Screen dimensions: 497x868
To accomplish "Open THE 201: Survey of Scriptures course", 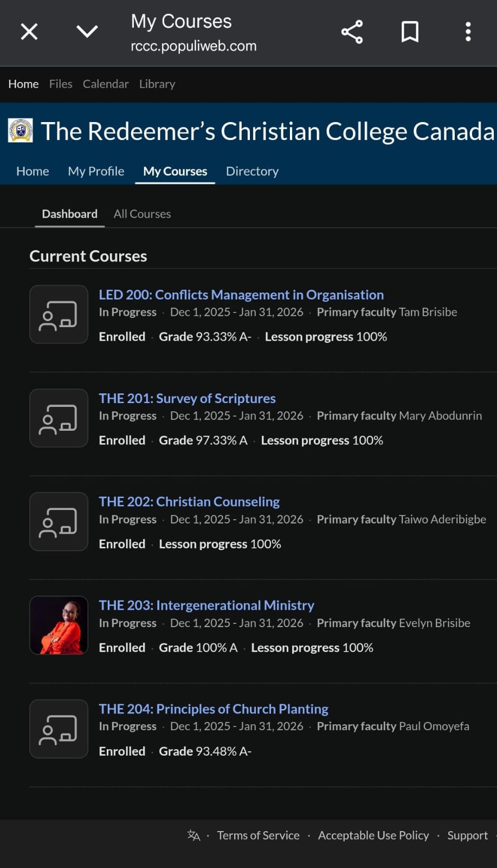I will [187, 398].
